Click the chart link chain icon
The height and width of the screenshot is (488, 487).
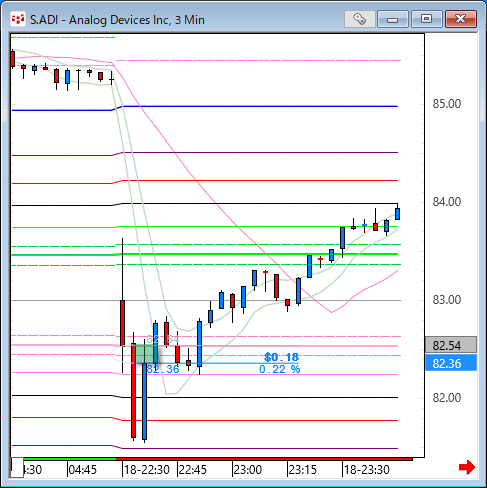pyautogui.click(x=359, y=19)
